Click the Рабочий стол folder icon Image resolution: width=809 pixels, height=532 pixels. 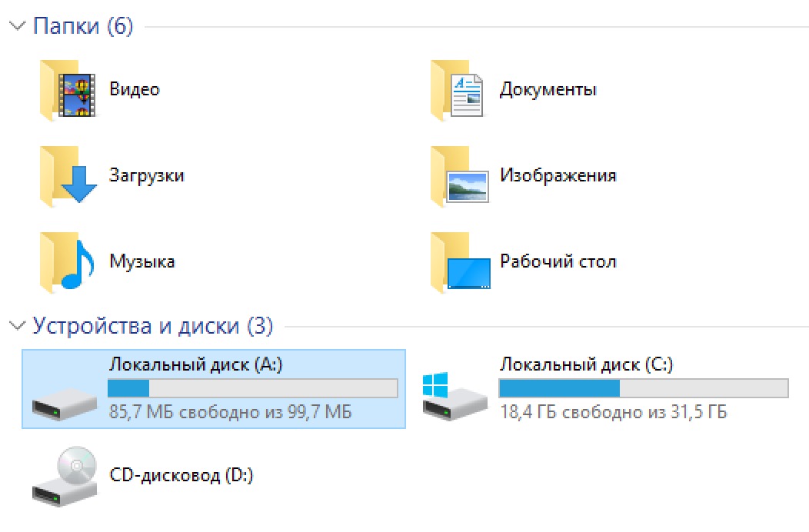tap(458, 262)
